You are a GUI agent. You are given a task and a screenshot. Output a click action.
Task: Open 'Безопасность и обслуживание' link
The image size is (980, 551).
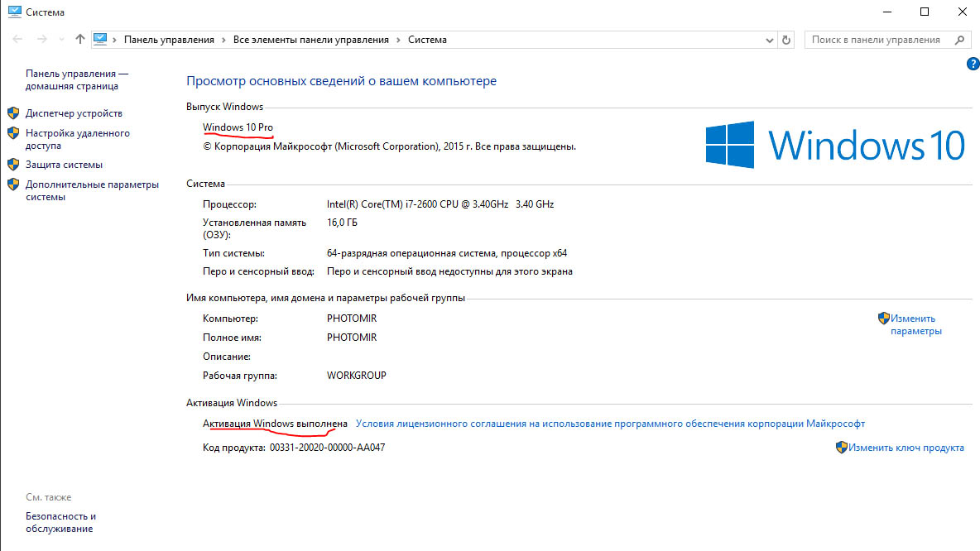tap(60, 522)
